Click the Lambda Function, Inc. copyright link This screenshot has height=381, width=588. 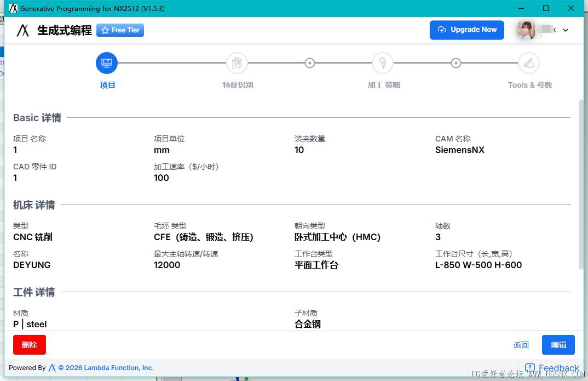(x=106, y=368)
